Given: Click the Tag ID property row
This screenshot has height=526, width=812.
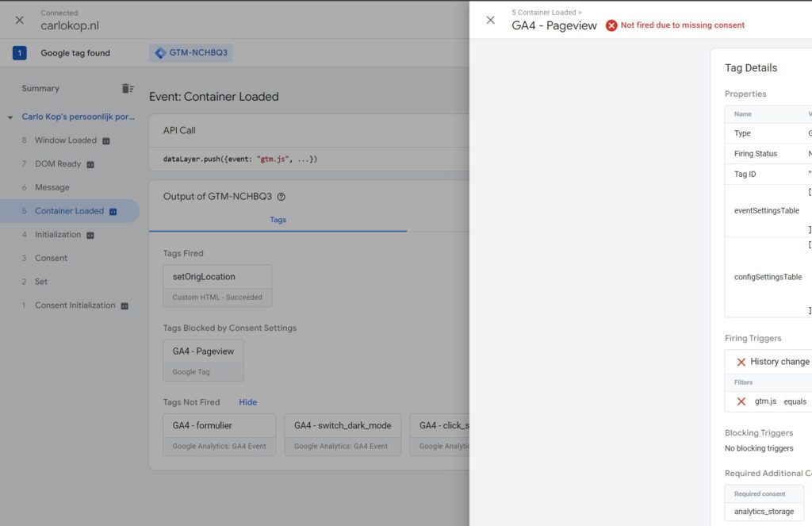Looking at the screenshot, I should 768,174.
